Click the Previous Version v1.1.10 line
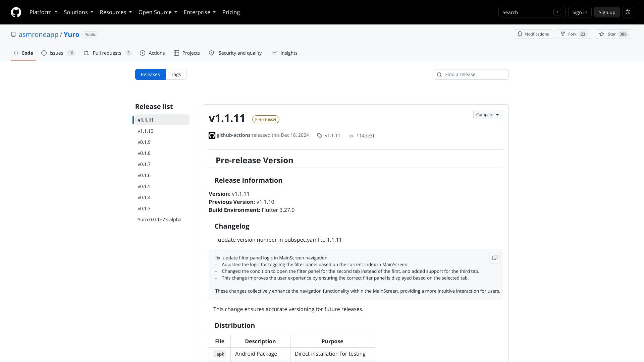This screenshot has height=362, width=644. [241, 202]
